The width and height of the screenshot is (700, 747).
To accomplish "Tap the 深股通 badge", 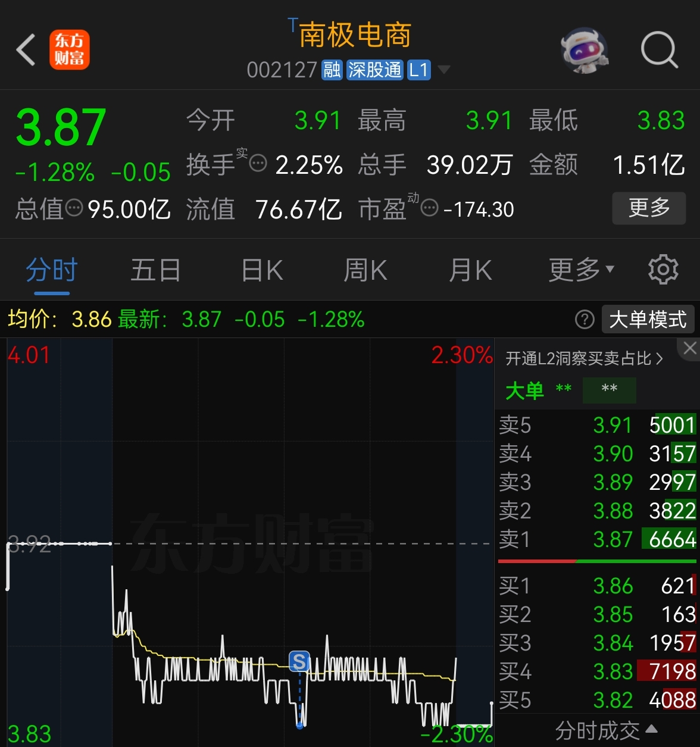I will coord(374,70).
